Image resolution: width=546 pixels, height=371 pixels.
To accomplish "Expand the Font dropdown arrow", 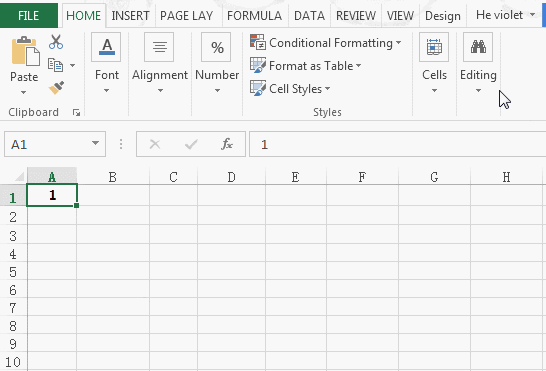I will 107,90.
